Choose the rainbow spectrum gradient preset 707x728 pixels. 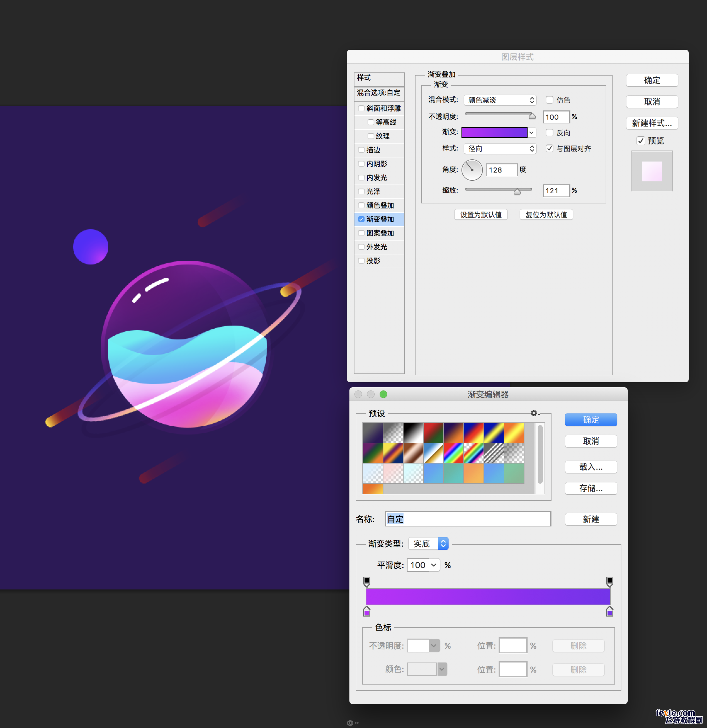(x=453, y=453)
